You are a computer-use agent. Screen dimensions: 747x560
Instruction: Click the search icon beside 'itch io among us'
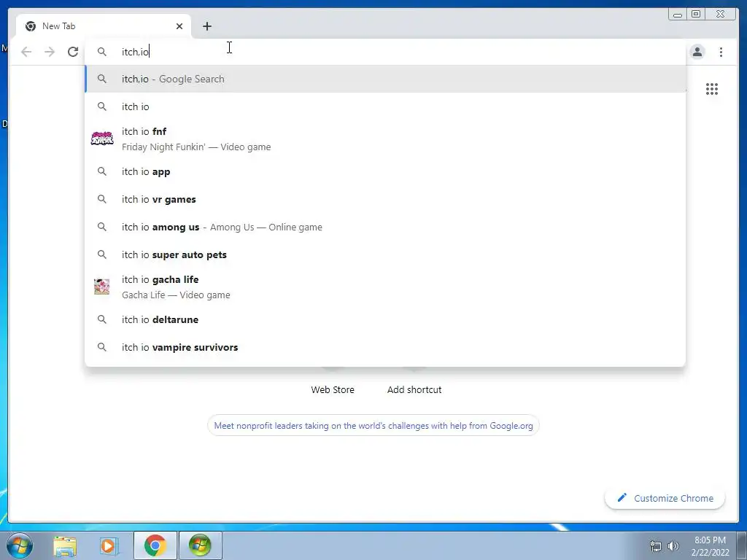102,227
